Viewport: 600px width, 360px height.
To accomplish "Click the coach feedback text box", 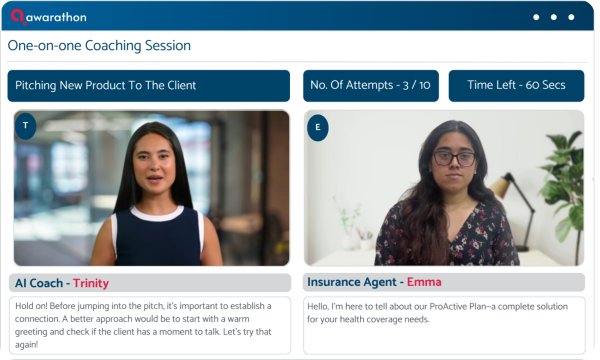I will [x=150, y=326].
